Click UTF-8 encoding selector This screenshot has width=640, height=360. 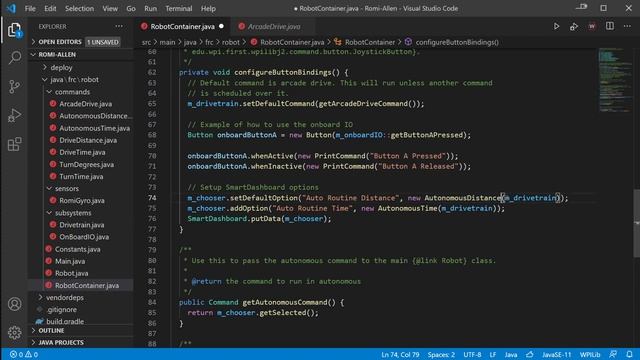472,354
